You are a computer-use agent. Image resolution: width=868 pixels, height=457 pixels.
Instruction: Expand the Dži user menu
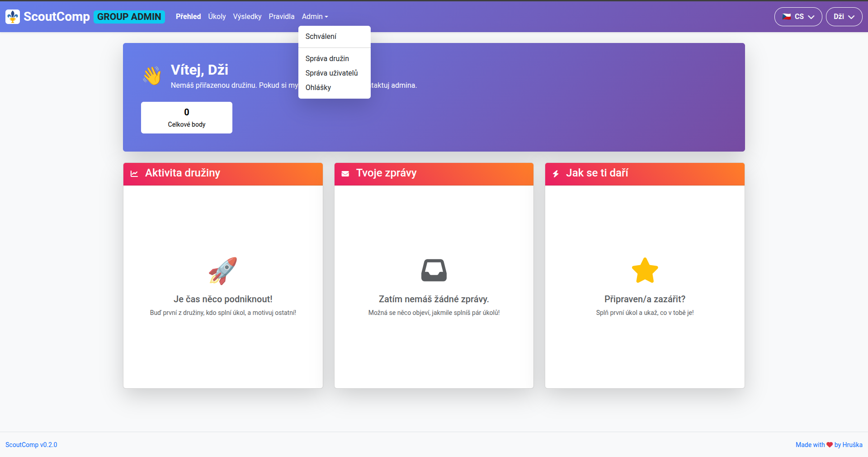844,17
